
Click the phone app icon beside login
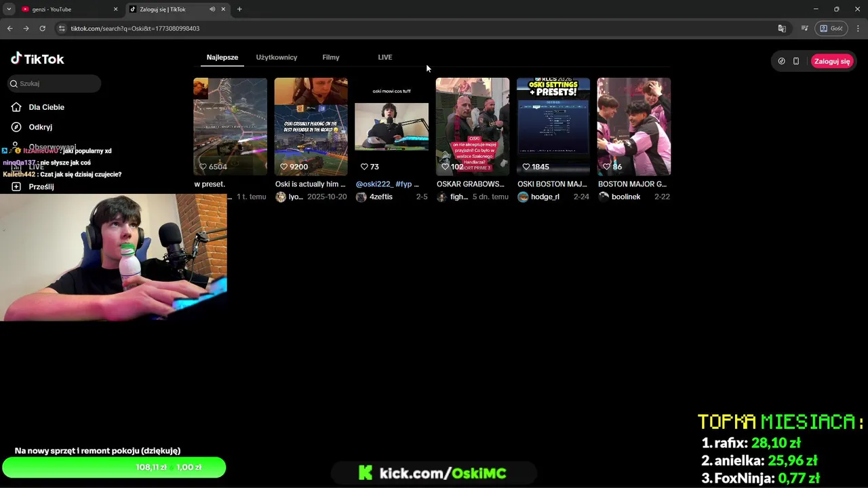click(x=796, y=61)
